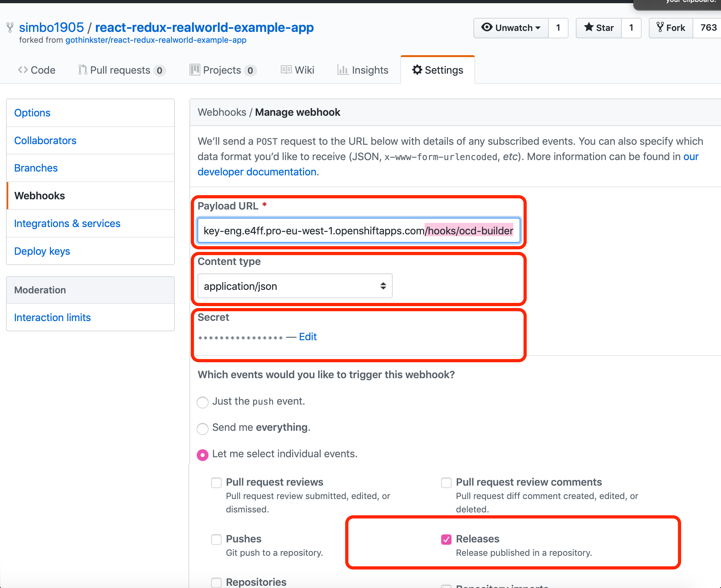721x588 pixels.
Task: Open the gothinkster upstream repository link
Action: [x=156, y=40]
